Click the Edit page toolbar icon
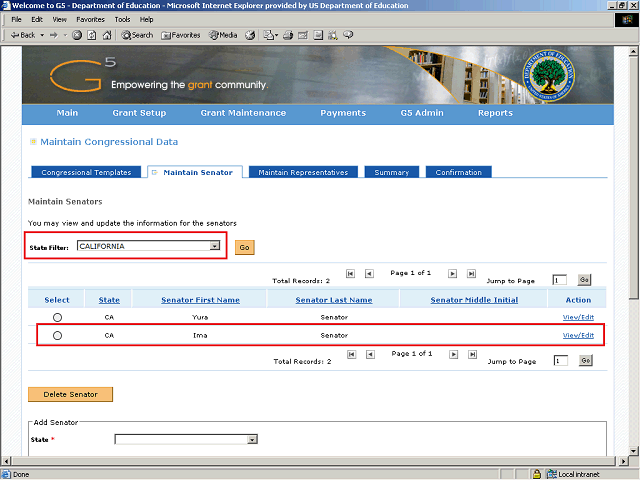 click(x=303, y=35)
